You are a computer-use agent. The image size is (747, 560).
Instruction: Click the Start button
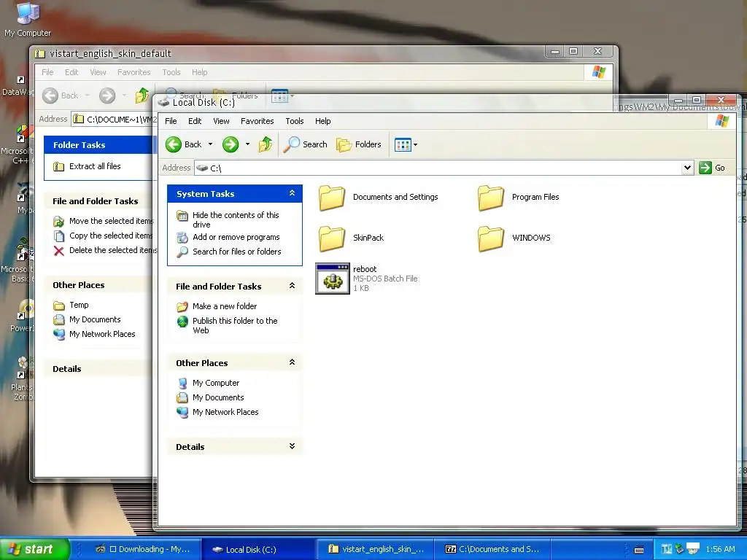34,549
